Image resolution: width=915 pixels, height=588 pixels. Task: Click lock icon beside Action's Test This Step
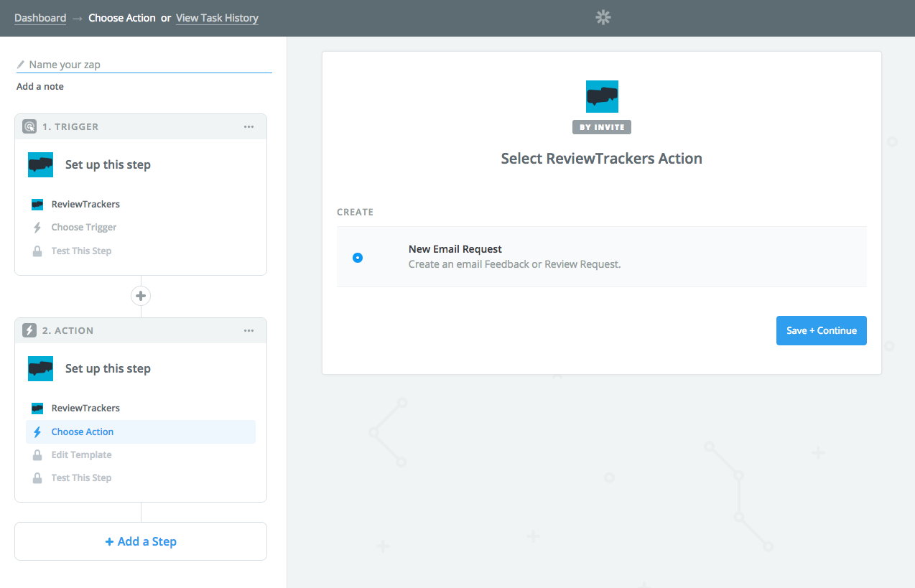(37, 477)
